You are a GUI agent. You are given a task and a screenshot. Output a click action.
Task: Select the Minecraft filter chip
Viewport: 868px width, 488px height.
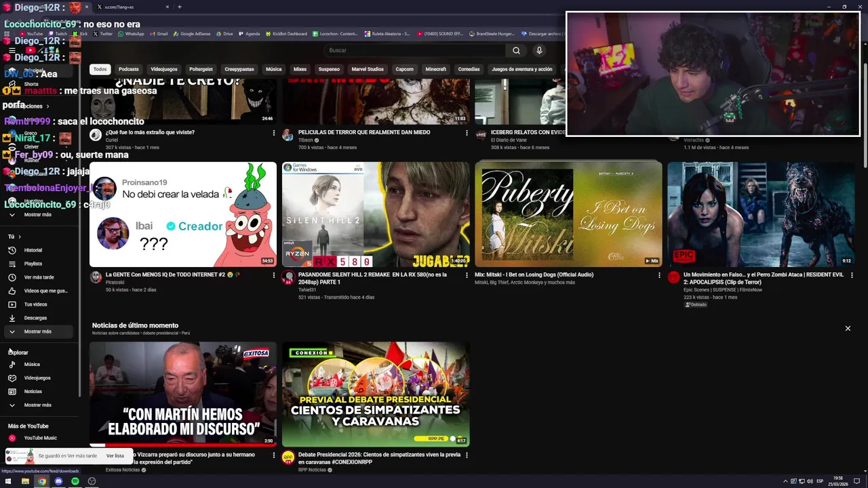(435, 69)
